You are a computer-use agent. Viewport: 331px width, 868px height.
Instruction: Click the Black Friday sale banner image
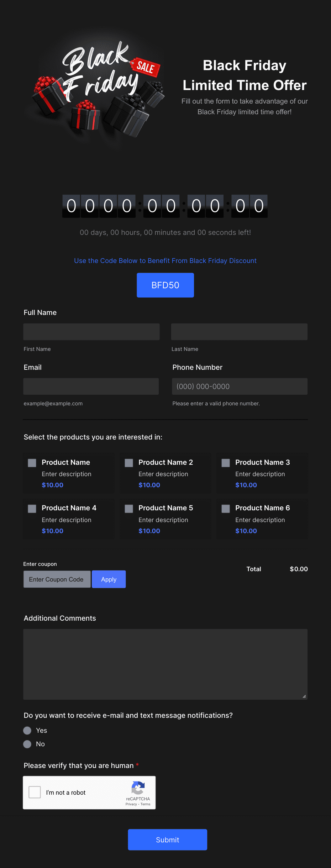click(x=96, y=89)
